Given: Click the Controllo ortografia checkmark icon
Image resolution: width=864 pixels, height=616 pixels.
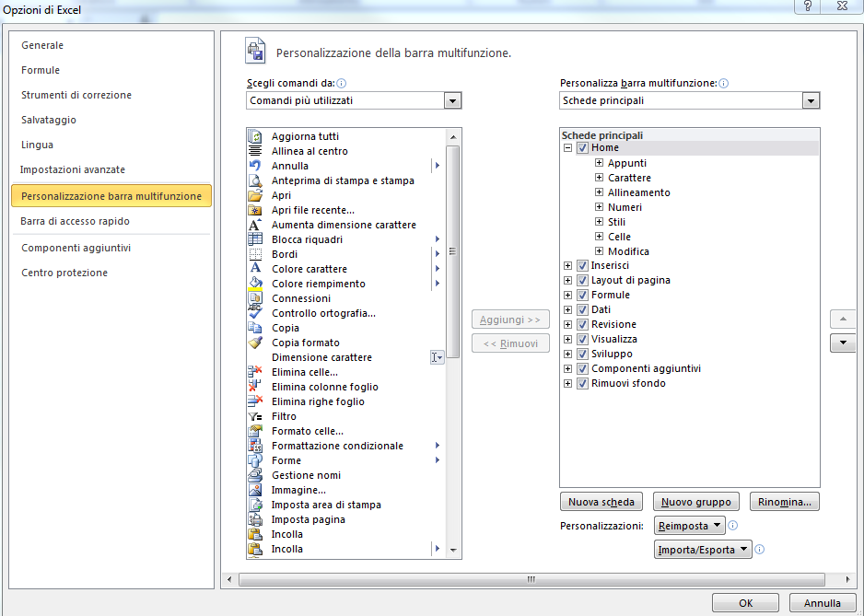Looking at the screenshot, I should (x=255, y=313).
